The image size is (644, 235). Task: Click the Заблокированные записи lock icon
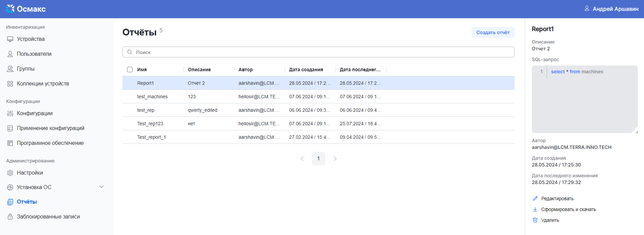click(x=10, y=217)
